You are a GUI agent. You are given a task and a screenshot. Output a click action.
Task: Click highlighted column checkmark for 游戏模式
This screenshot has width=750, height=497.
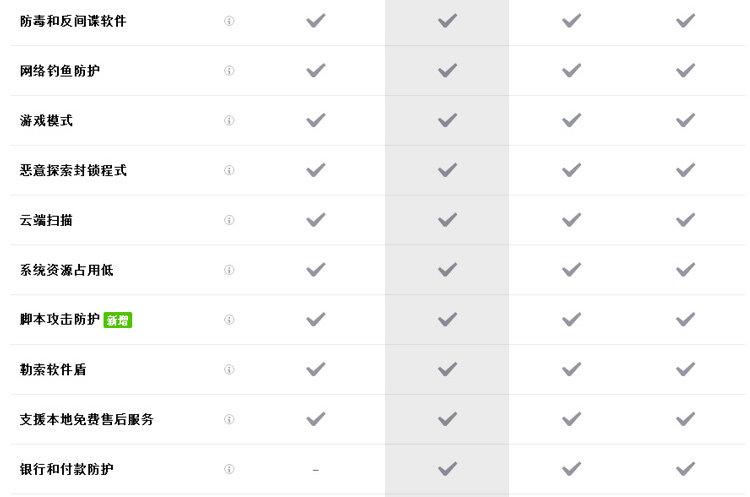[447, 120]
